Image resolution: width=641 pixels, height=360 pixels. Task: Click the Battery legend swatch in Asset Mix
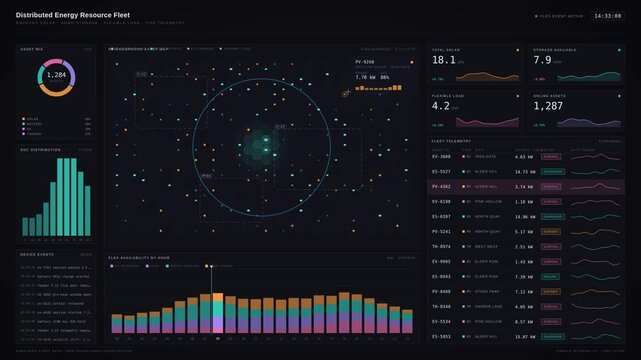tap(23, 124)
